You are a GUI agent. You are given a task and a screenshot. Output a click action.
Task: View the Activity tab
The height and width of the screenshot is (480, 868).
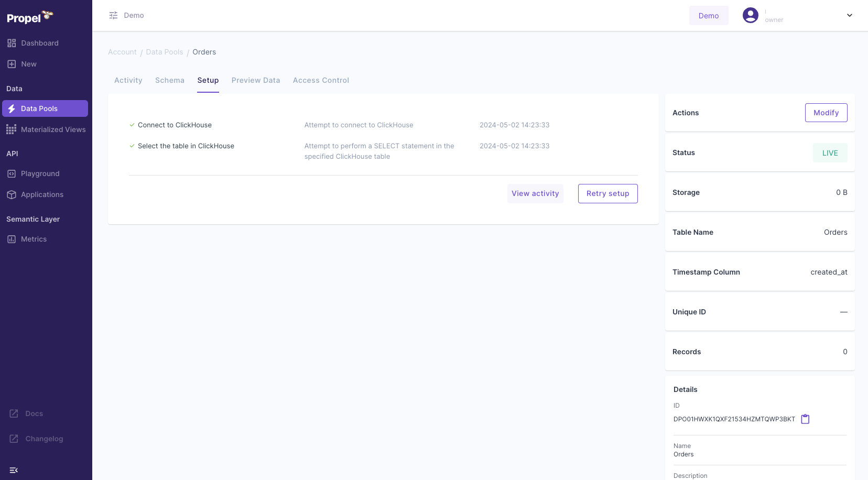[128, 80]
